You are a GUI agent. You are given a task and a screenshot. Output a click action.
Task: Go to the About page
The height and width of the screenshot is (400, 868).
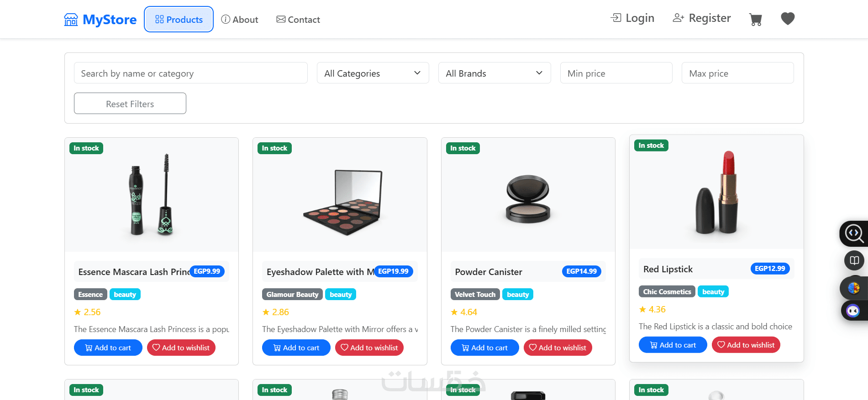point(240,20)
